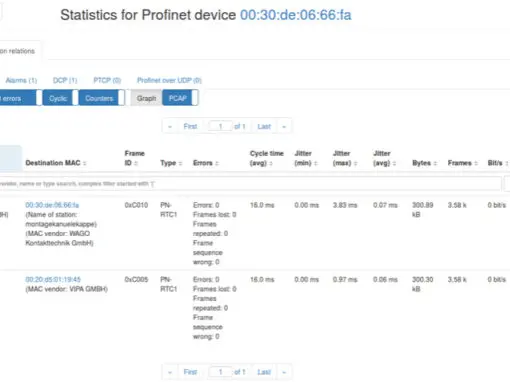Select MAC vendor VIPA GMBH text
Viewport: 510px width, 382px height.
click(x=66, y=289)
